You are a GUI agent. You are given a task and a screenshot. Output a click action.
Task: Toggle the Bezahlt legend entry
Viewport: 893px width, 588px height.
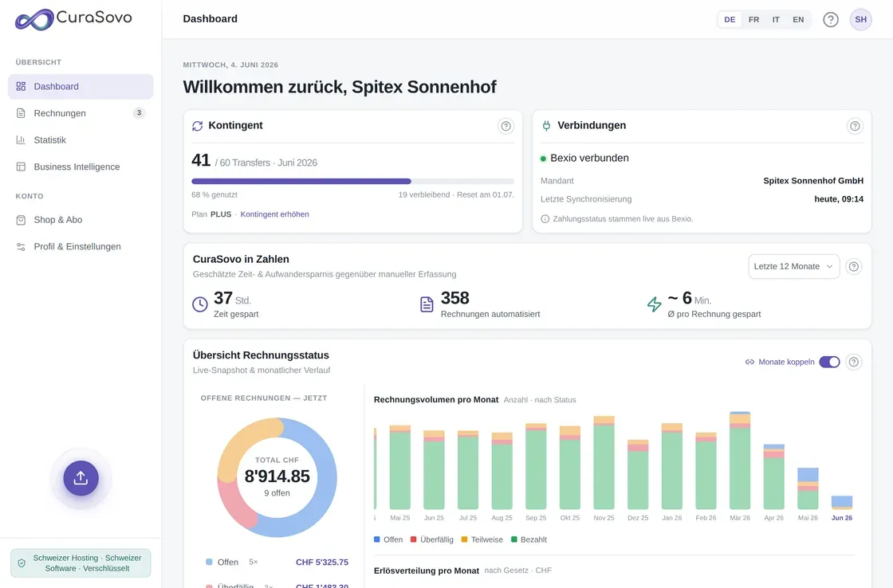[x=529, y=539]
